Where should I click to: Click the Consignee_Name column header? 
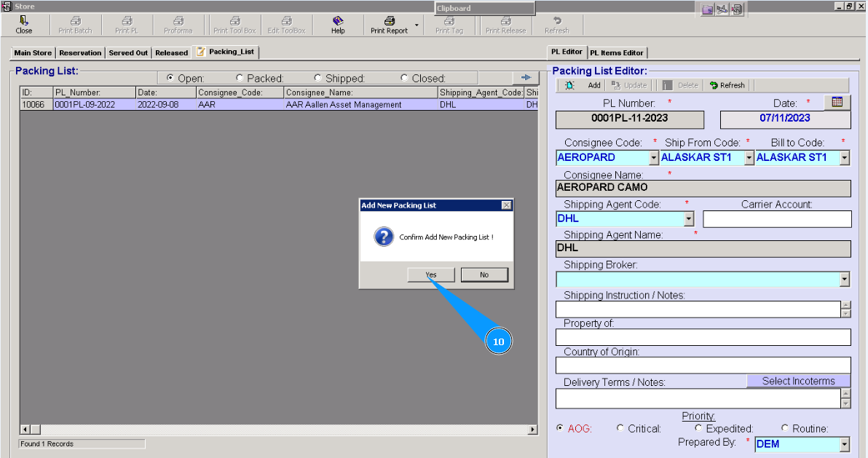point(360,92)
